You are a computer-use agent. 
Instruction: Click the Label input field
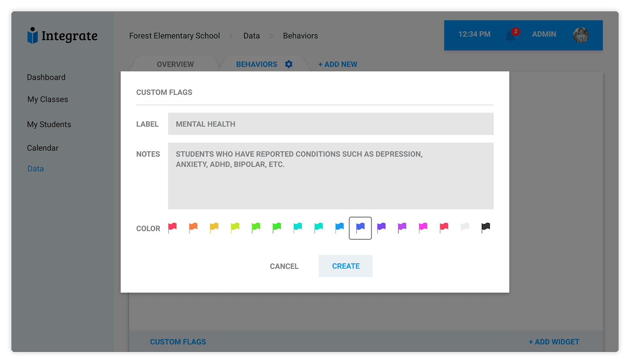click(330, 124)
